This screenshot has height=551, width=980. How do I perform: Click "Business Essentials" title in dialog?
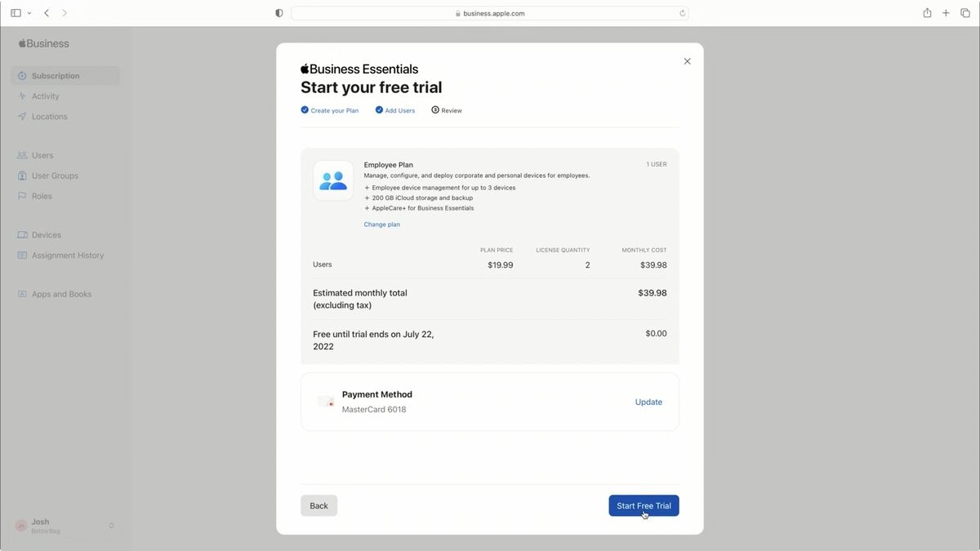point(359,69)
